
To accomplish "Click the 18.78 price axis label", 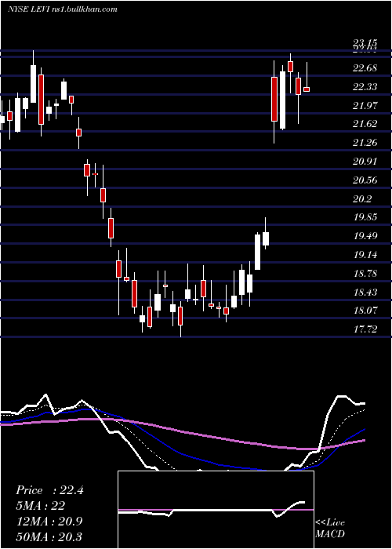I will (x=365, y=274).
